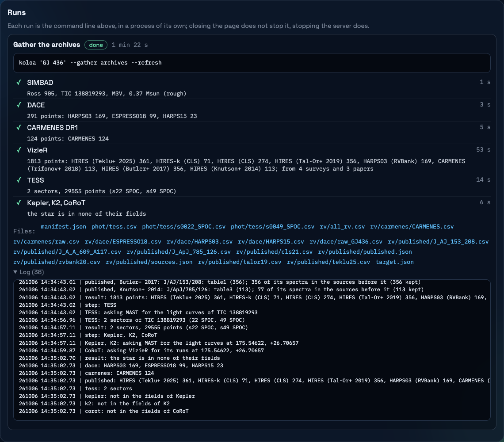
Task: Click the koloa 'GJ 436' command line box
Action: [252, 63]
